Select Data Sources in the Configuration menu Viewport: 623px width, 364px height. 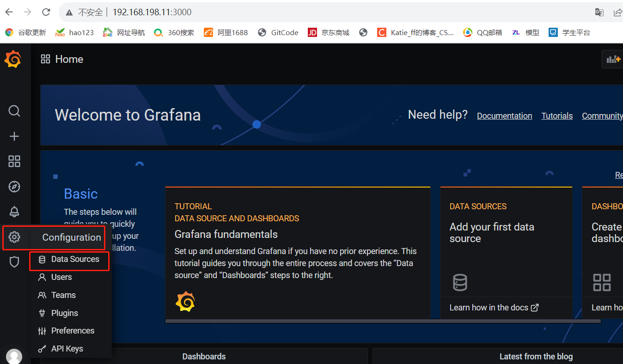pyautogui.click(x=70, y=260)
